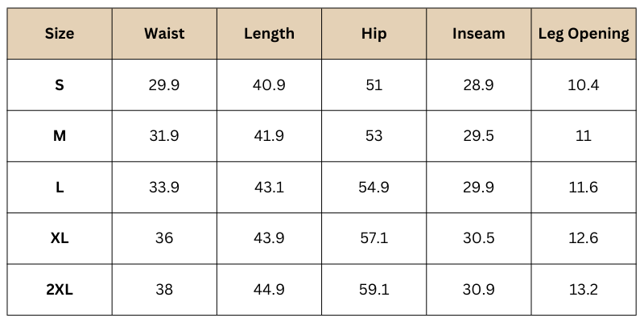
Task: Select the Length column header
Action: [269, 34]
